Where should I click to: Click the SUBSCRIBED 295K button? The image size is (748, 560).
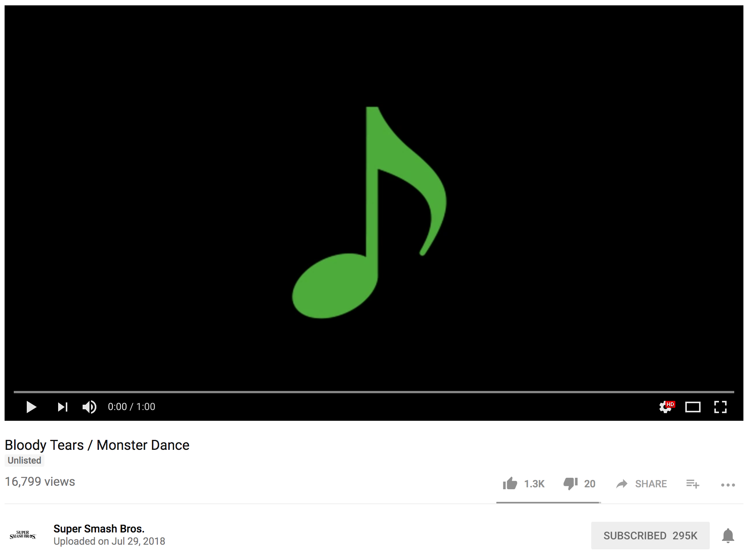(650, 536)
